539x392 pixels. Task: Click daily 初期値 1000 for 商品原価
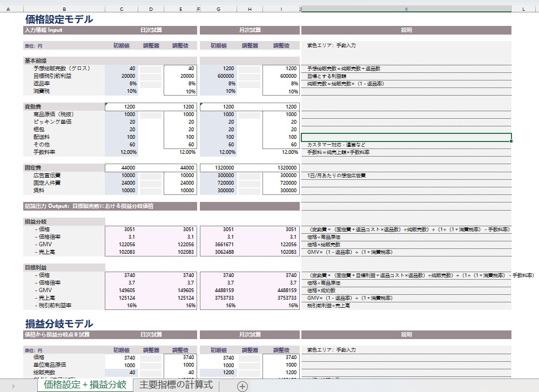click(x=122, y=114)
